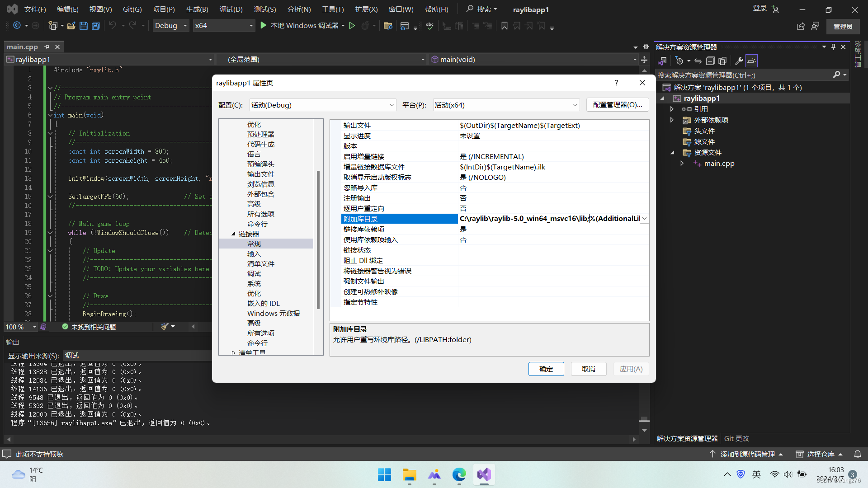Click Collapse All in Solution Explorer toolbar

click(710, 61)
